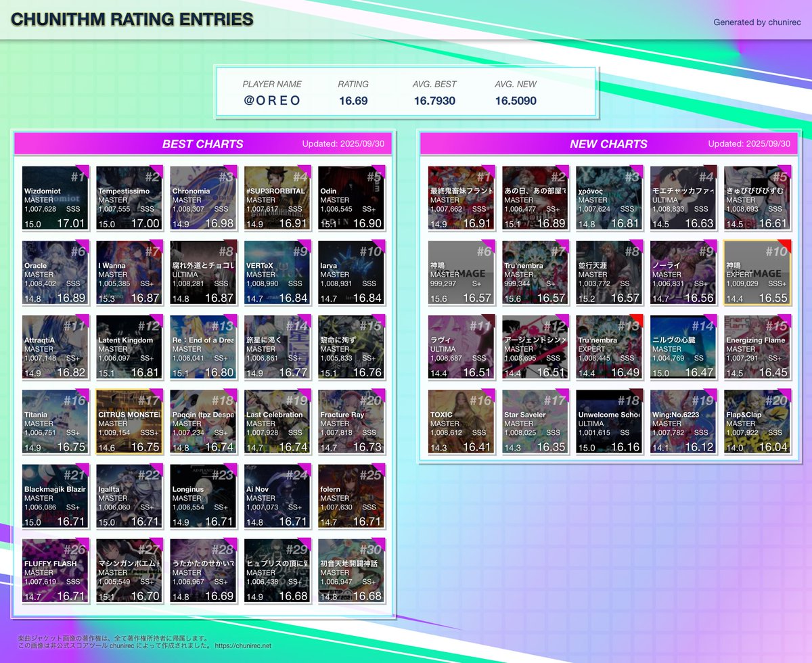812x663 pixels.
Task: Open the 神鳴 MASTER card
Action: pos(461,273)
